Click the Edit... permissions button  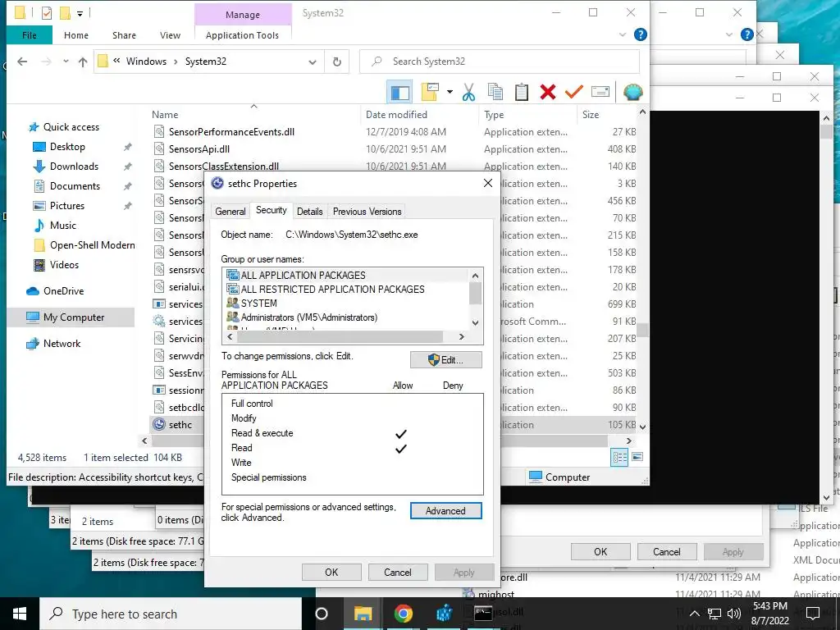point(445,360)
